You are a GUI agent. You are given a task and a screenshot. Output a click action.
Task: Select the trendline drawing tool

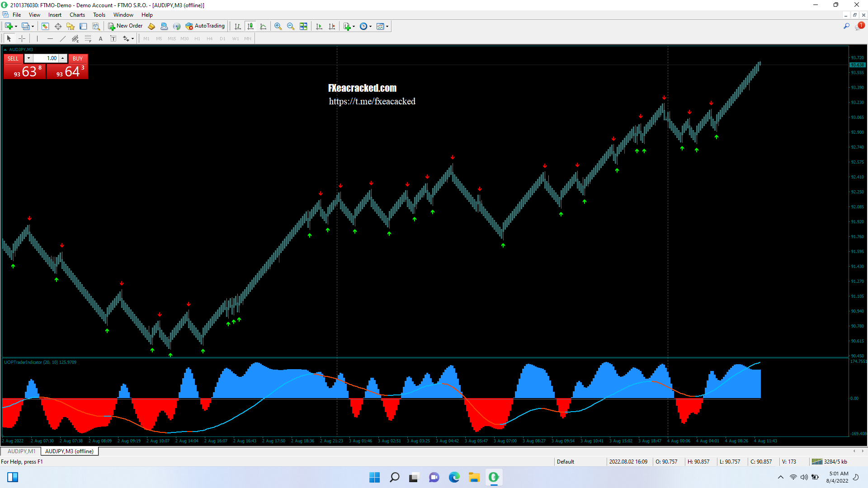coord(63,39)
